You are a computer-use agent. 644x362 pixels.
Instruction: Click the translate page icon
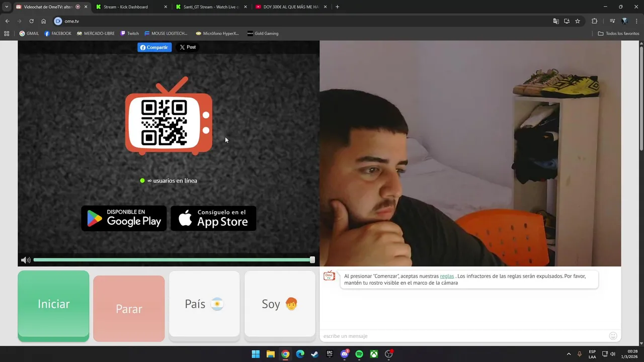coord(556,21)
